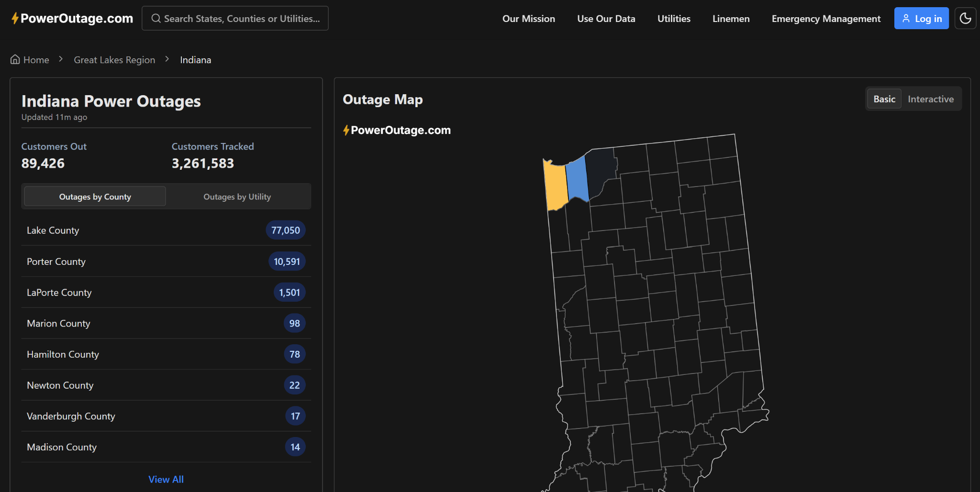Click the blue Porter County map region
The height and width of the screenshot is (492, 980).
pyautogui.click(x=577, y=179)
